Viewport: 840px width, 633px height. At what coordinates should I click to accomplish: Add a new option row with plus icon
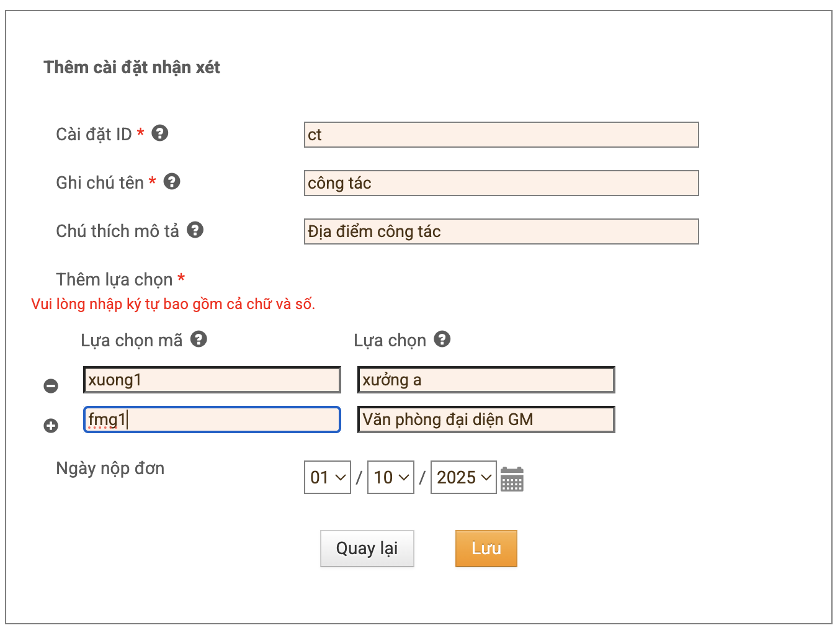pyautogui.click(x=51, y=426)
